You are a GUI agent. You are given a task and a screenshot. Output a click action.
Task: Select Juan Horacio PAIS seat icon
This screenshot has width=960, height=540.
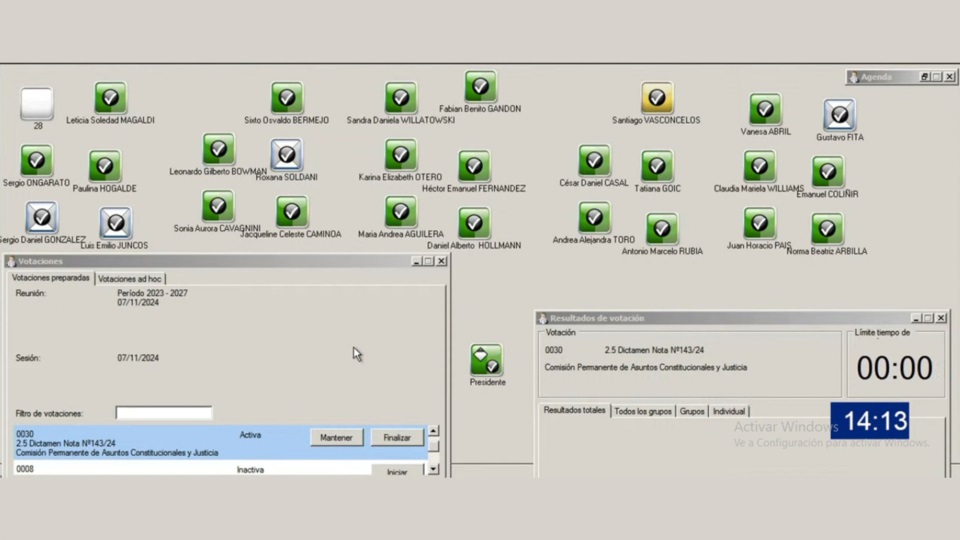point(759,223)
